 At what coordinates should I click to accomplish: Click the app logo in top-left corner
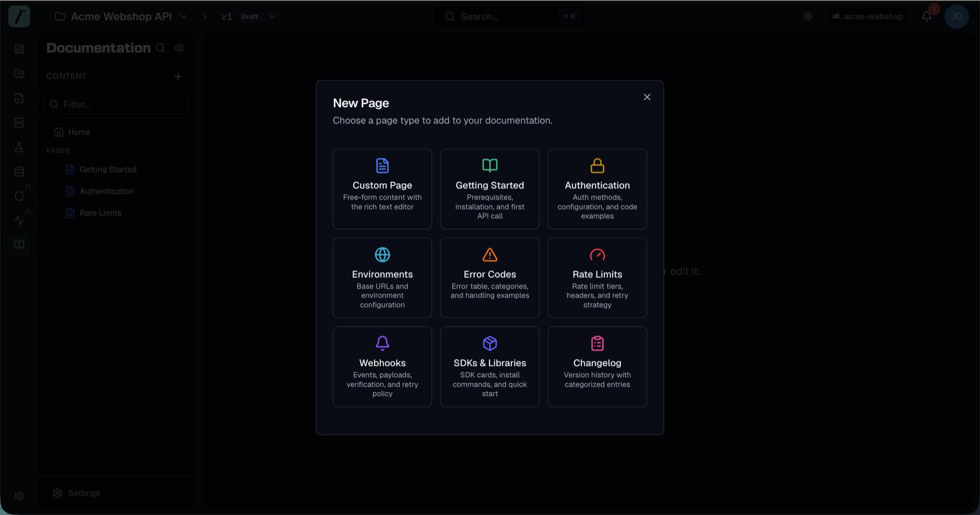point(19,17)
